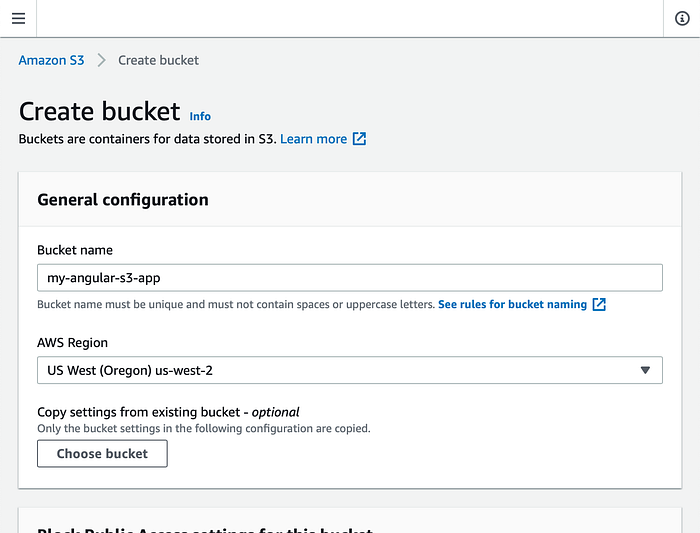This screenshot has height=533, width=700.
Task: Click the General configuration heading
Action: [123, 200]
